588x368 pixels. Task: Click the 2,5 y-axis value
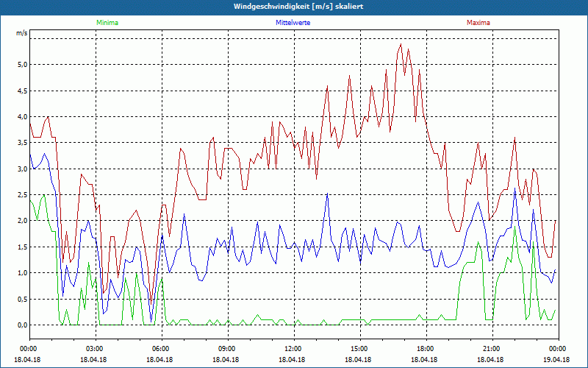(23, 195)
